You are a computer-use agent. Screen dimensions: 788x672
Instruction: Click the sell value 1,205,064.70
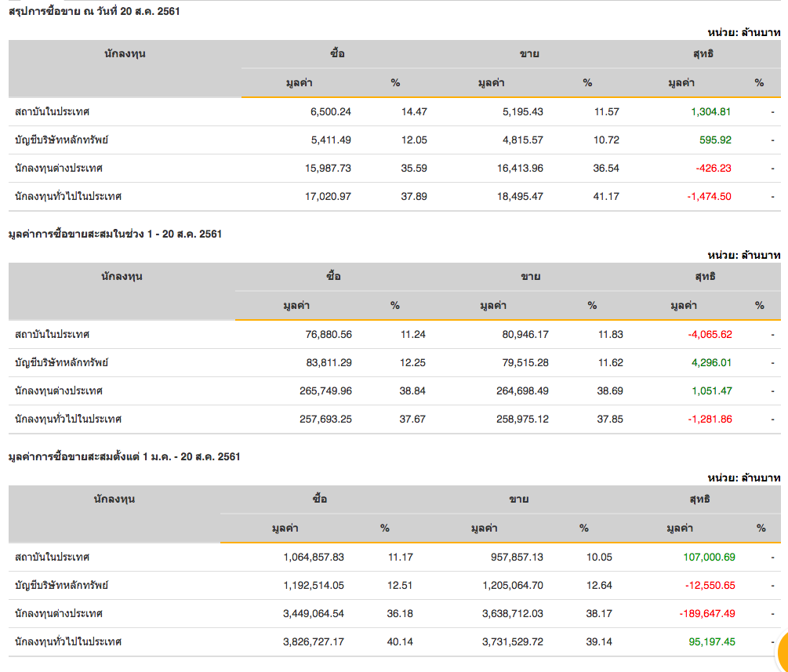tap(509, 585)
